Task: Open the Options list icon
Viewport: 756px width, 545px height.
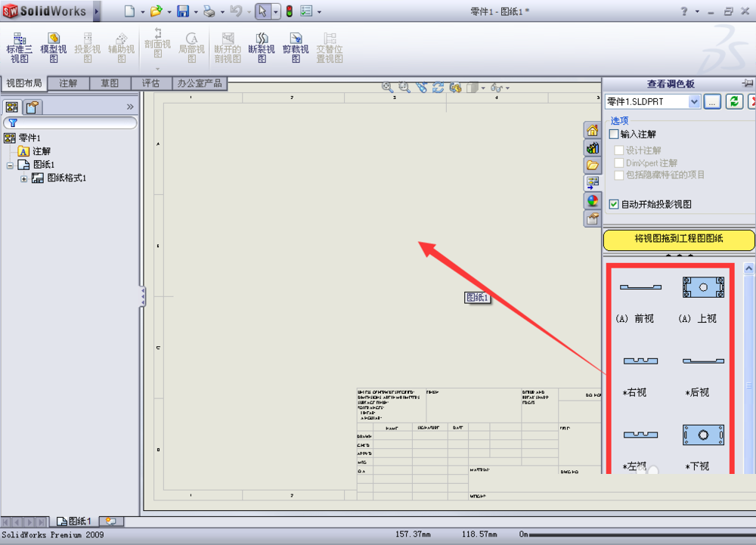Action: pyautogui.click(x=306, y=11)
